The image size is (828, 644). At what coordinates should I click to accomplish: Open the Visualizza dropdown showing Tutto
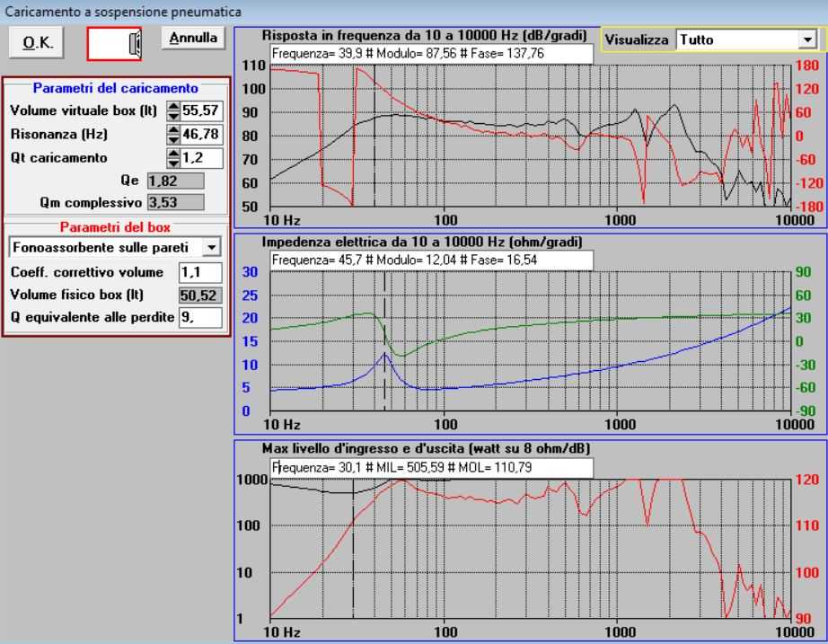(x=746, y=40)
